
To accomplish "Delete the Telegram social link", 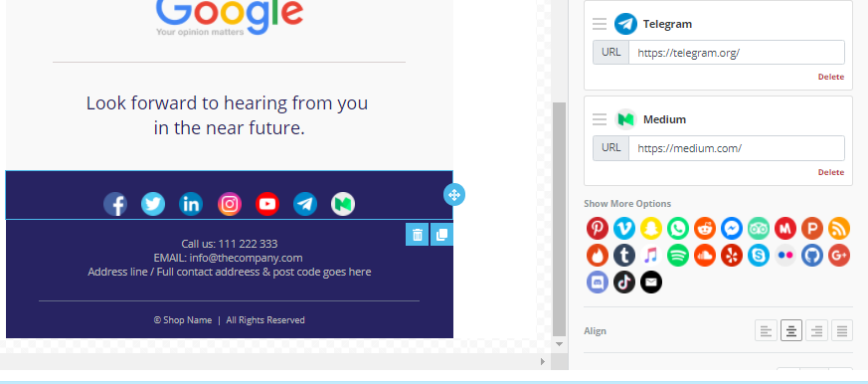I will (x=831, y=77).
